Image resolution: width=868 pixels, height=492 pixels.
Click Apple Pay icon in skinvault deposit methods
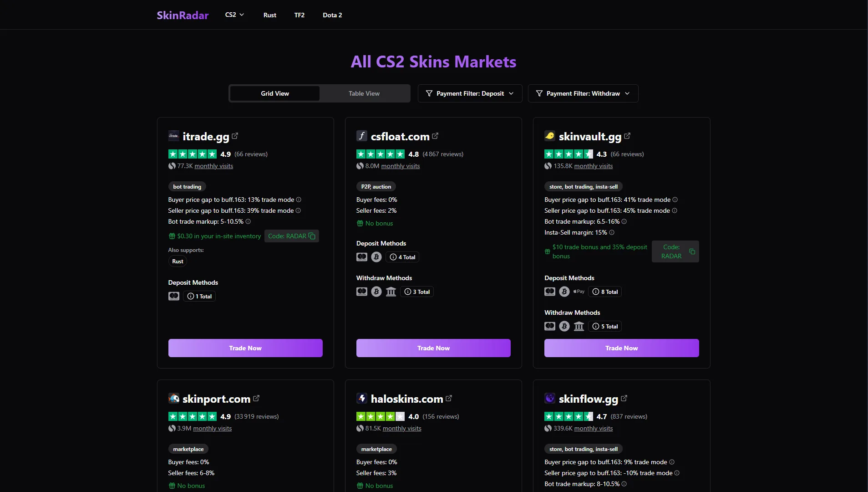click(579, 292)
